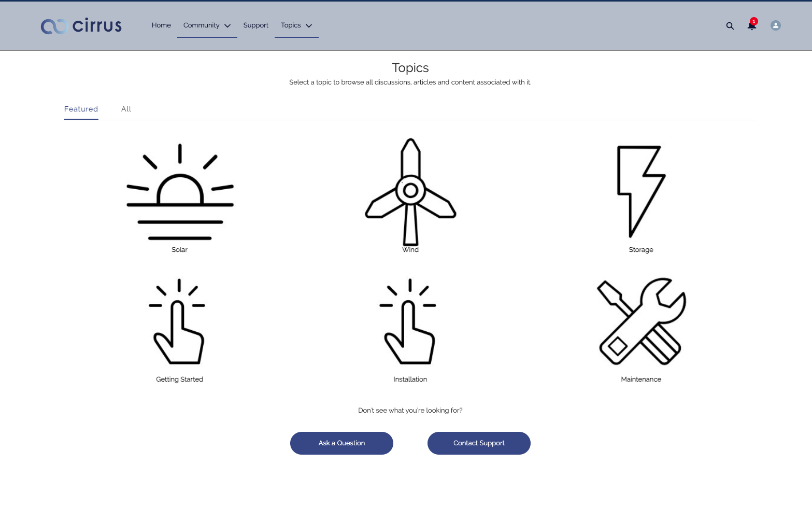Open the user profile avatar icon
This screenshot has height=521, width=812.
(775, 25)
